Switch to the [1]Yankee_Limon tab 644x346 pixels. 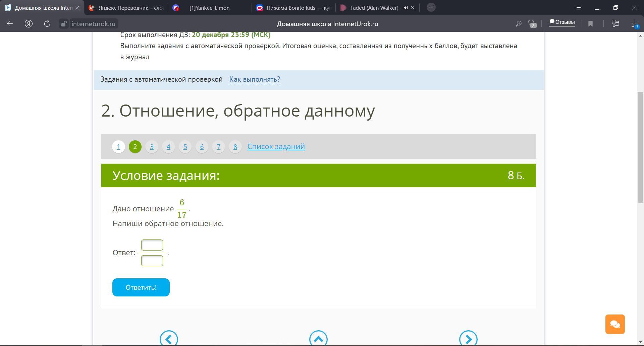(210, 8)
